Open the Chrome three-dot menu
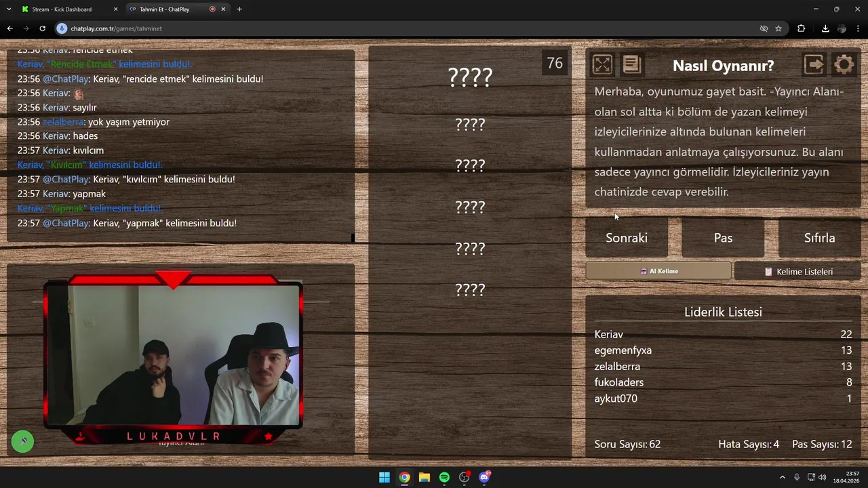The image size is (868, 488). coord(859,28)
